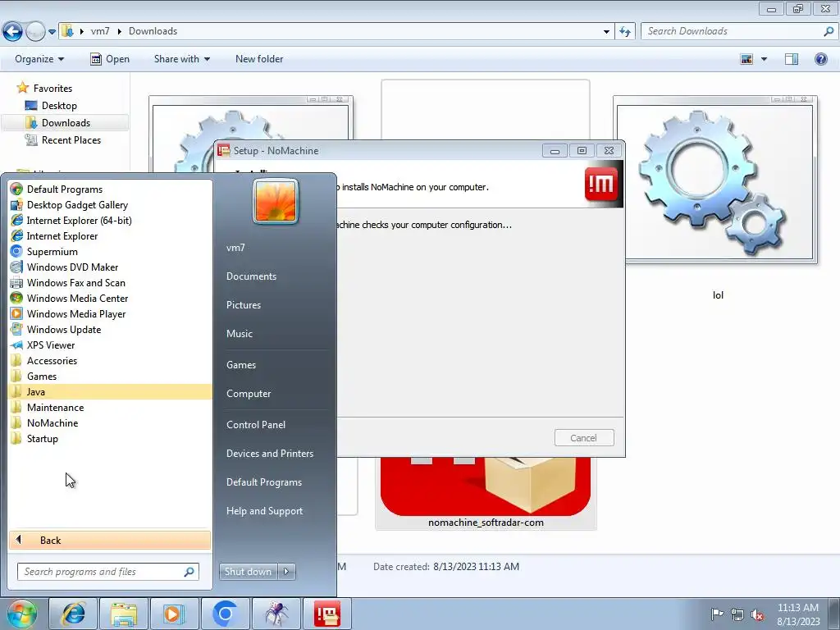
Task: Open Windows DVD Maker
Action: (72, 267)
